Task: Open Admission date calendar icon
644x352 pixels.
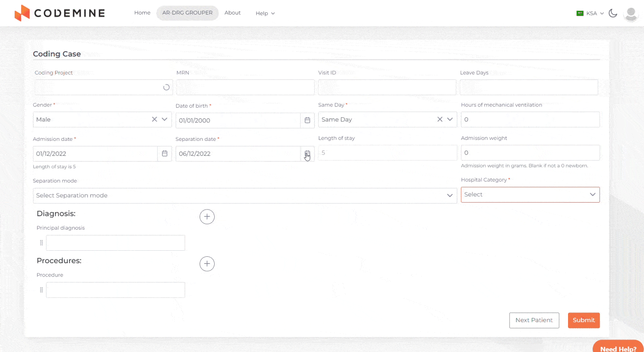Action: coord(164,154)
